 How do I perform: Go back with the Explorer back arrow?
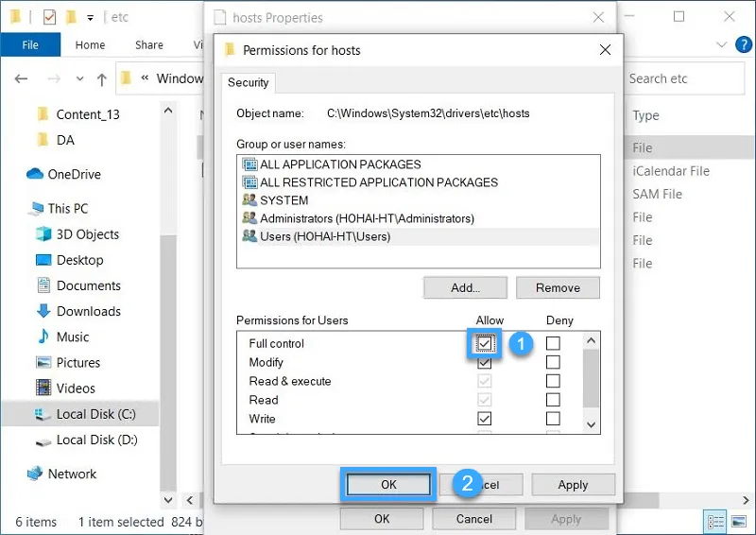[x=21, y=78]
